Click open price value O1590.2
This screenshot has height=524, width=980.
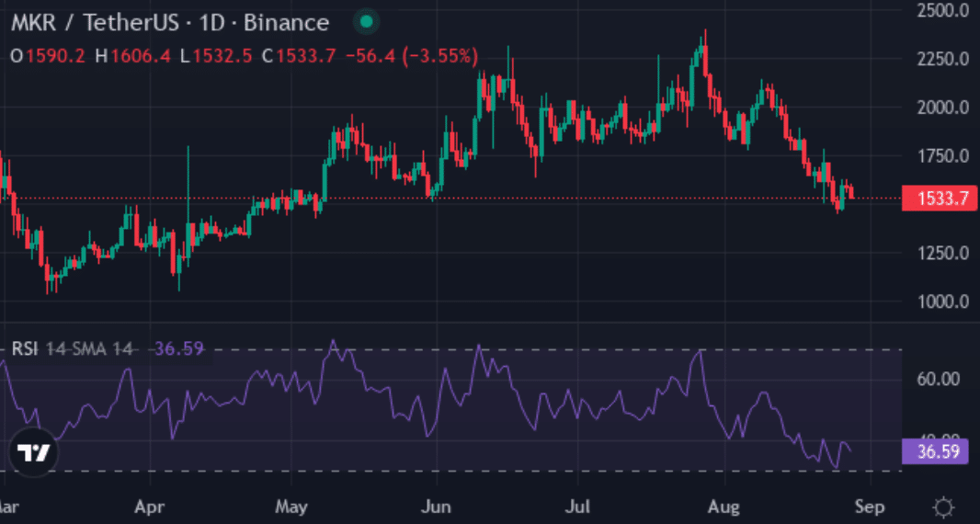pos(48,56)
